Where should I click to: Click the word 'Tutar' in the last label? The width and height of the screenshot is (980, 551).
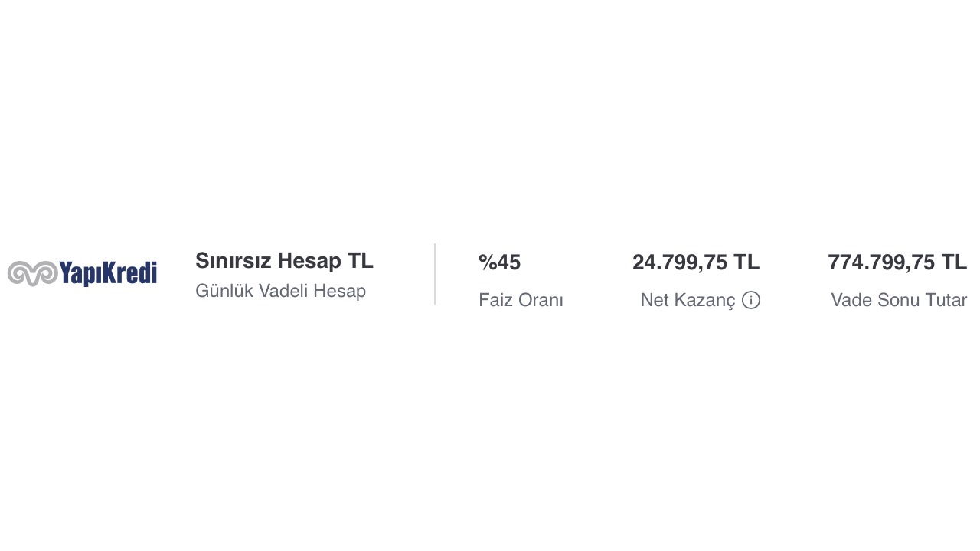[x=946, y=300]
